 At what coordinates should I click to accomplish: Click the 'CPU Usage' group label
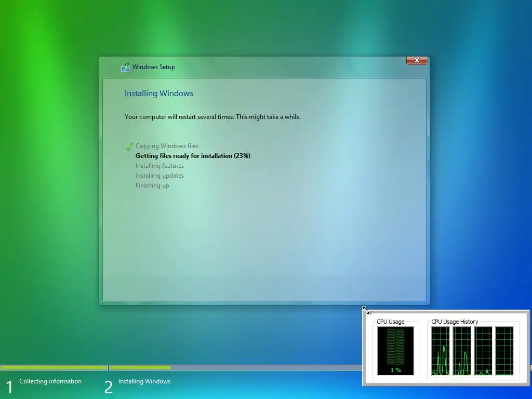click(x=391, y=322)
